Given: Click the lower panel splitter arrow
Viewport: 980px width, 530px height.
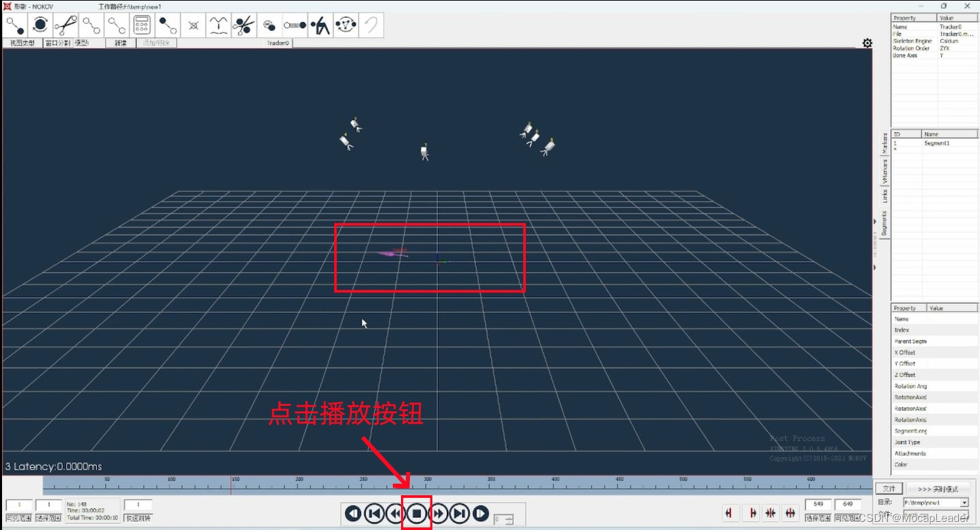Looking at the screenshot, I should pos(875,267).
